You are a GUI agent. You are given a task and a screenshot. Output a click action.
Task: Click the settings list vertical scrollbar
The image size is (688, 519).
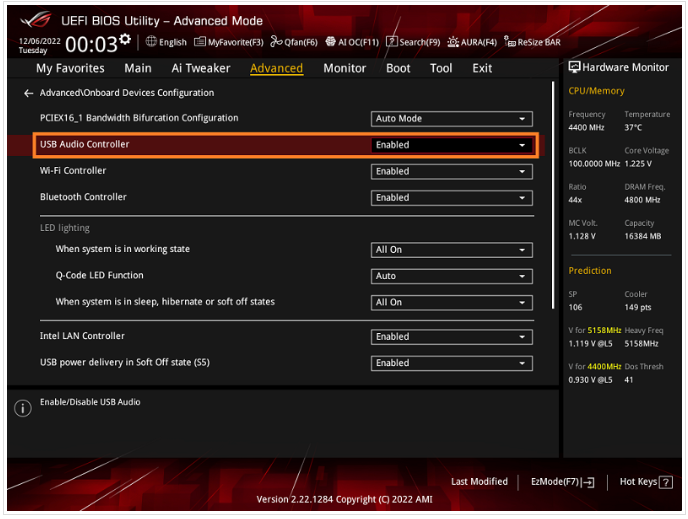(553, 196)
